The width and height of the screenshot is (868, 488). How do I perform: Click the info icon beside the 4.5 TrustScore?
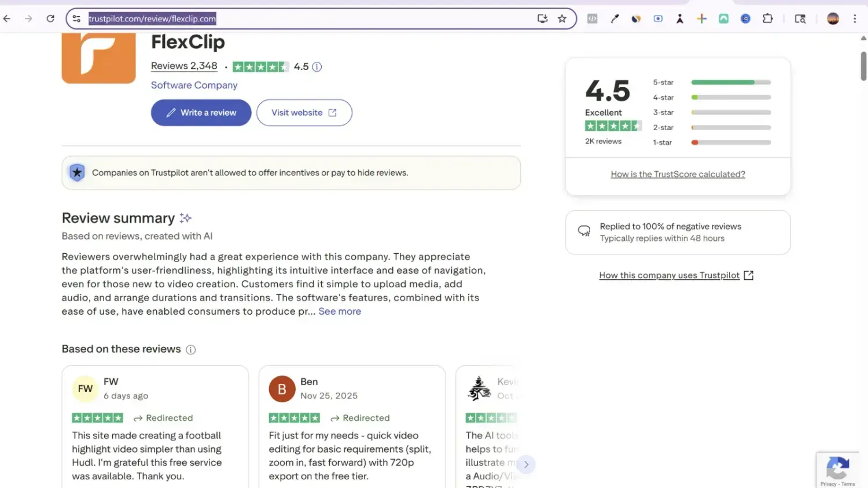pyautogui.click(x=317, y=66)
